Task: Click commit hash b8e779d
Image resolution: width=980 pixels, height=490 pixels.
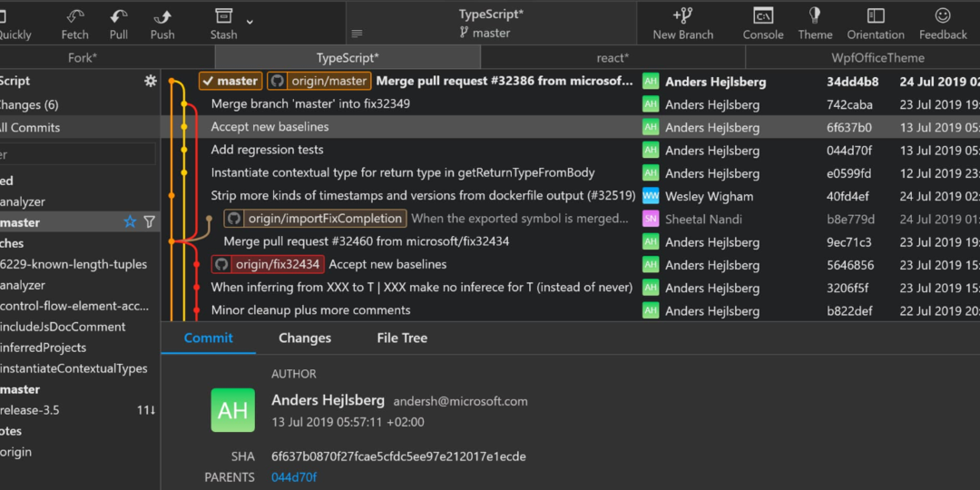Action: tap(850, 220)
